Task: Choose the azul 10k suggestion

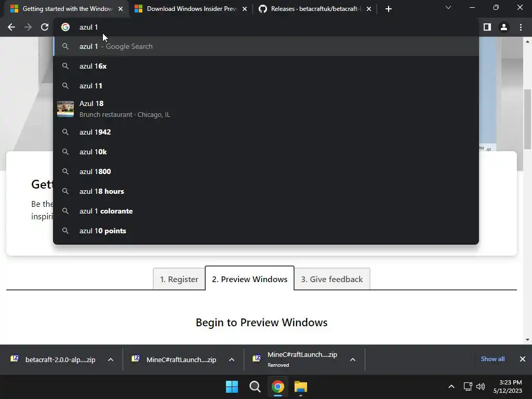Action: pyautogui.click(x=266, y=152)
